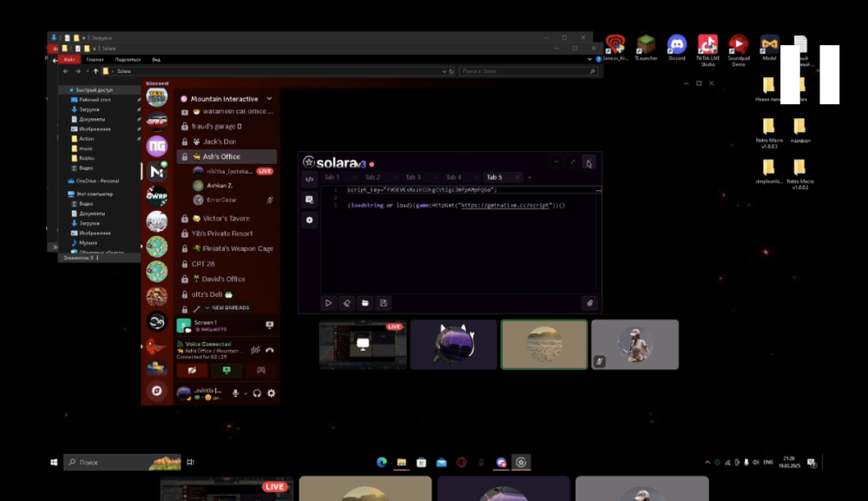Screen dimensions: 868x501
Task: Open the OWRP Discord server icon
Action: point(156,196)
